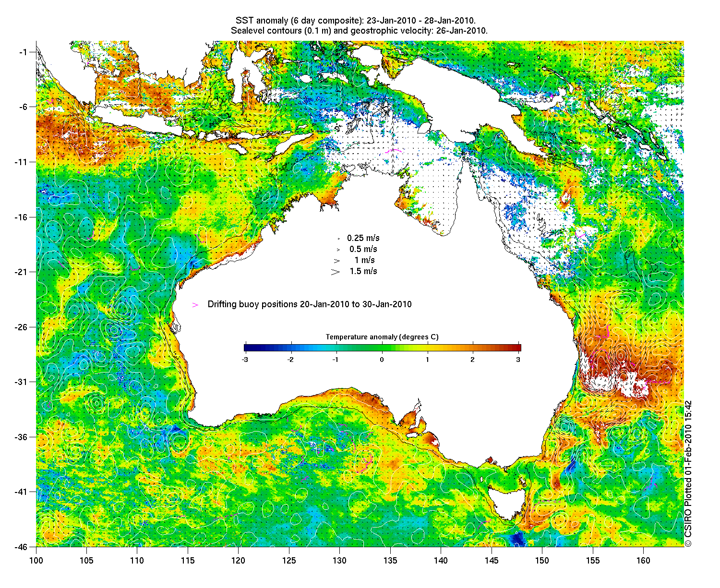Click the 1.5 m/s arrow symbol
The width and height of the screenshot is (720, 588).
pyautogui.click(x=335, y=272)
